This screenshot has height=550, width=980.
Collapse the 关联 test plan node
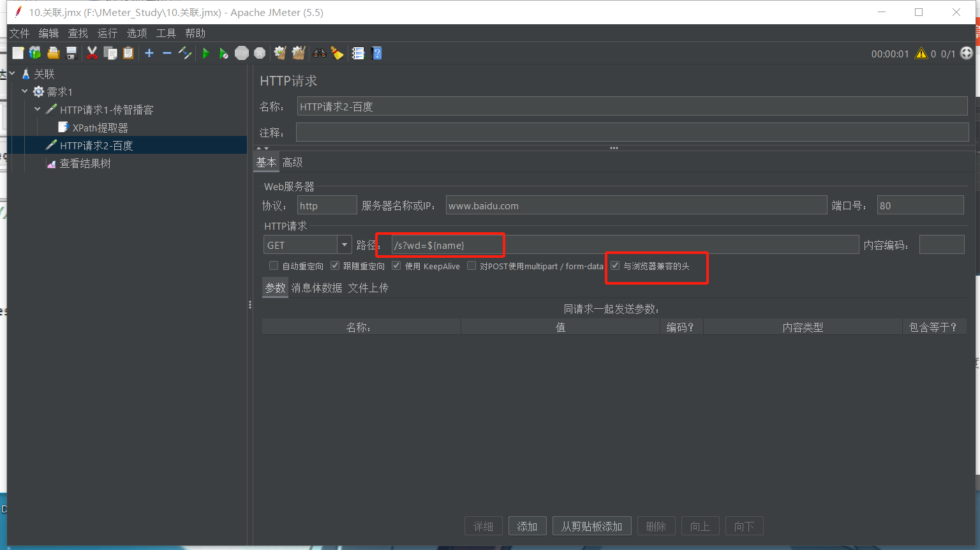point(12,73)
